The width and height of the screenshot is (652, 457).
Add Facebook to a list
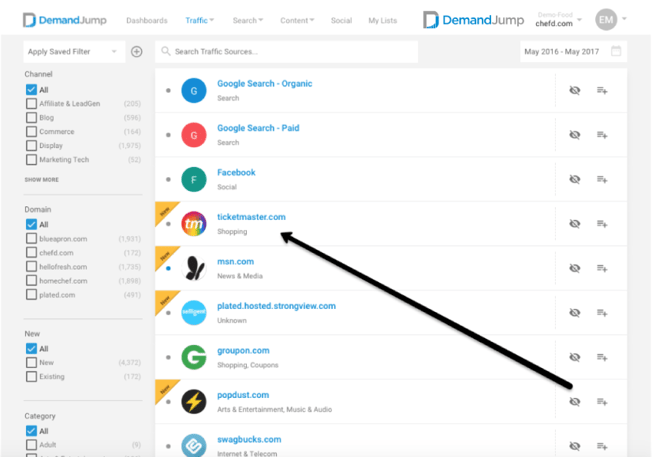602,179
